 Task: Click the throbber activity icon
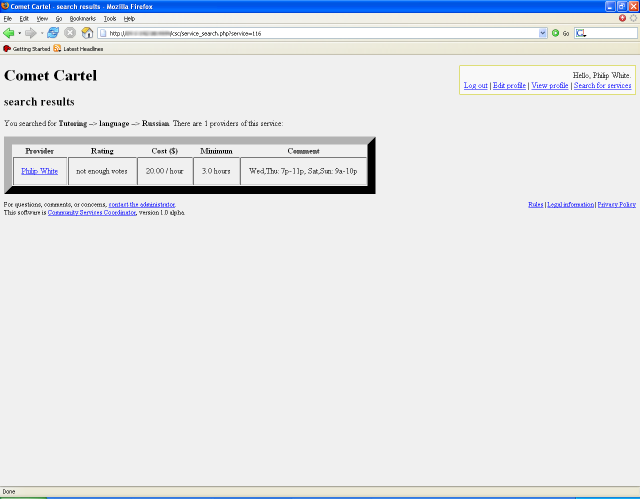point(633,18)
